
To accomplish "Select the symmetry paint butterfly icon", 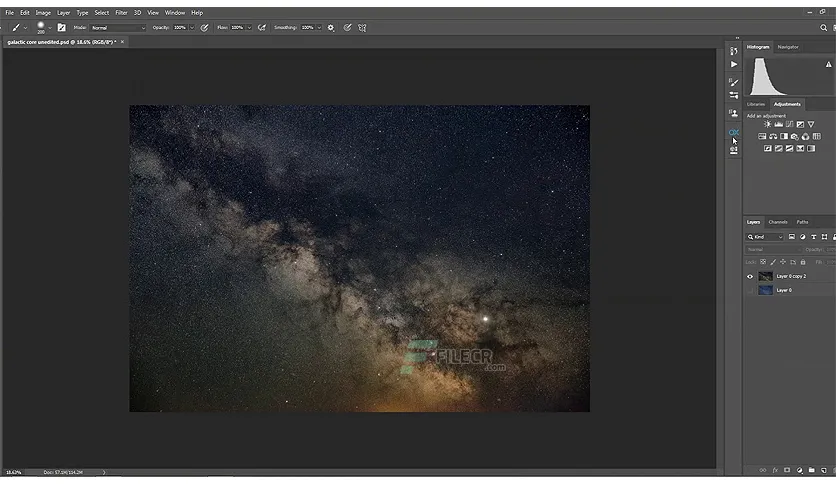I will (x=362, y=28).
